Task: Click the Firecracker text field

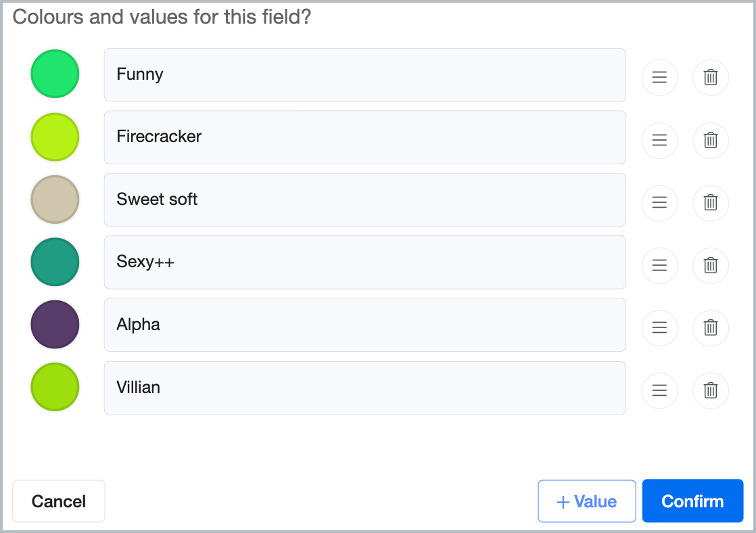Action: point(365,137)
